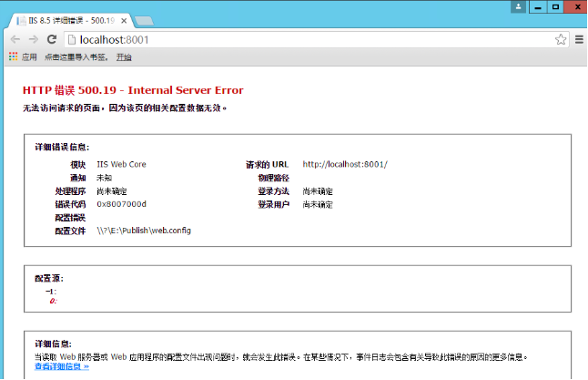Click the 尚未确定 value beside 登录方法
The image size is (588, 380).
tap(318, 191)
